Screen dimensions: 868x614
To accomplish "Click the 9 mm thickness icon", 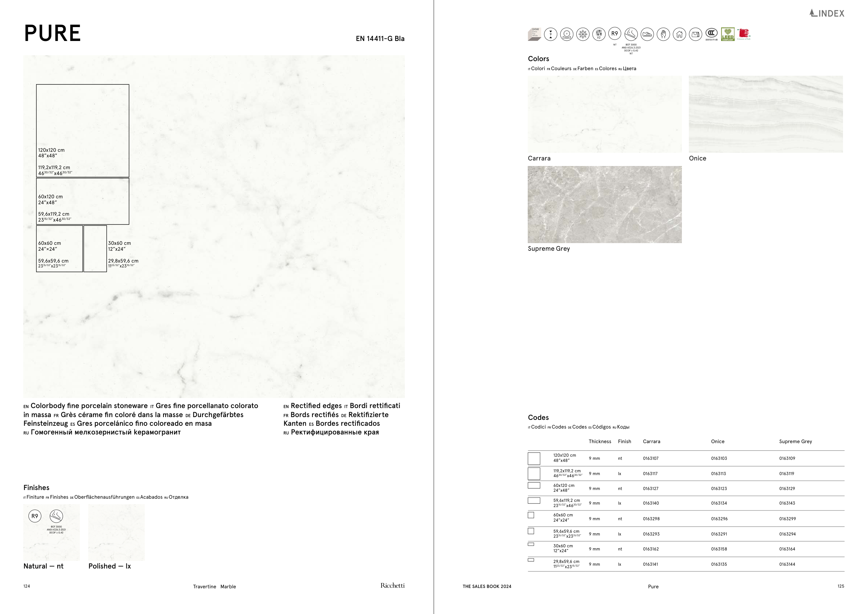I will coord(550,34).
